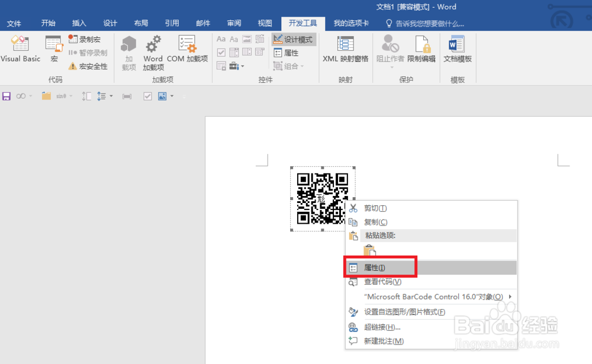Click the open-folder icon in quick toolbar
Screen dimensions: 592x364
click(46, 96)
